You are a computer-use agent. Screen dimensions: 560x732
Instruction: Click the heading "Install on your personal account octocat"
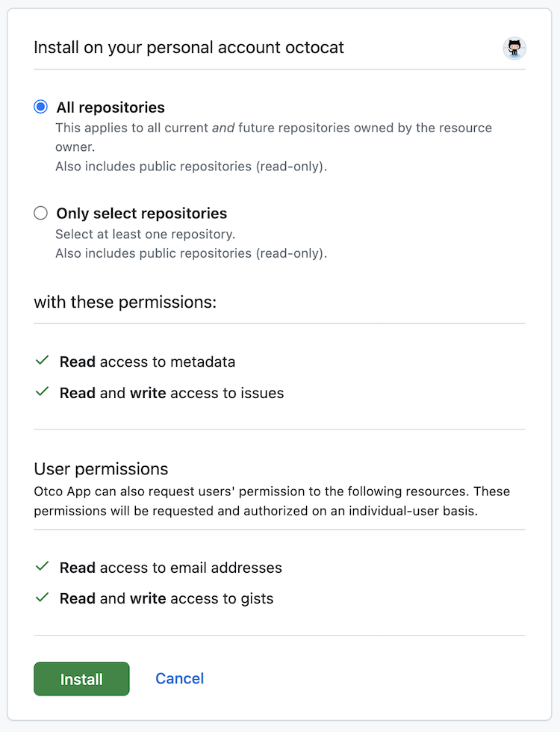pos(188,46)
